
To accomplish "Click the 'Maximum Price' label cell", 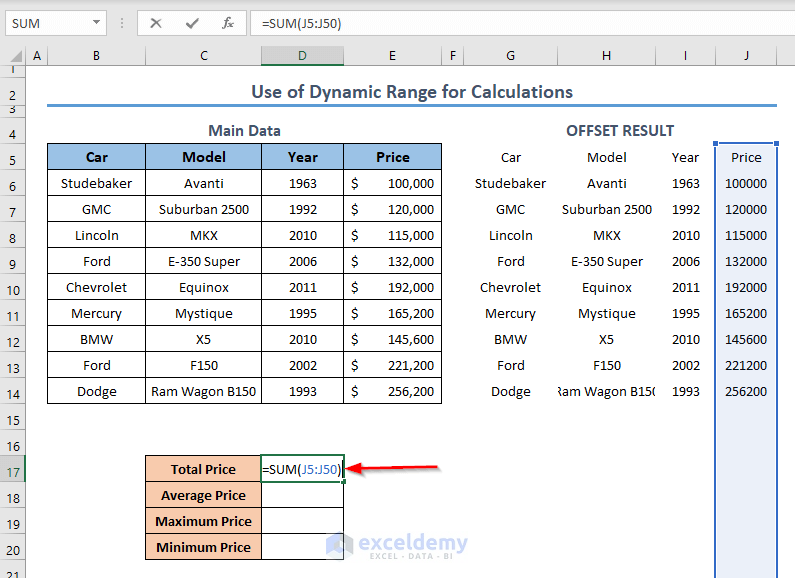I will (x=203, y=521).
